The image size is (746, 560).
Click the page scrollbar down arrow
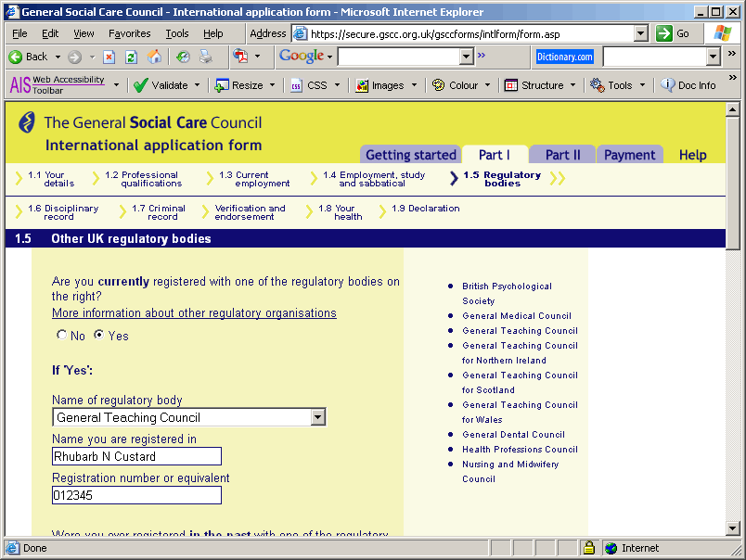pos(732,528)
